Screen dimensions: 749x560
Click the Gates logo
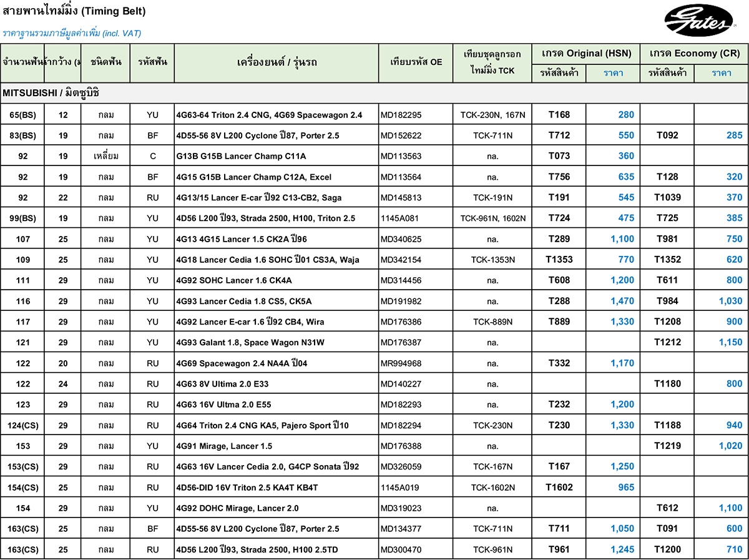tap(700, 21)
